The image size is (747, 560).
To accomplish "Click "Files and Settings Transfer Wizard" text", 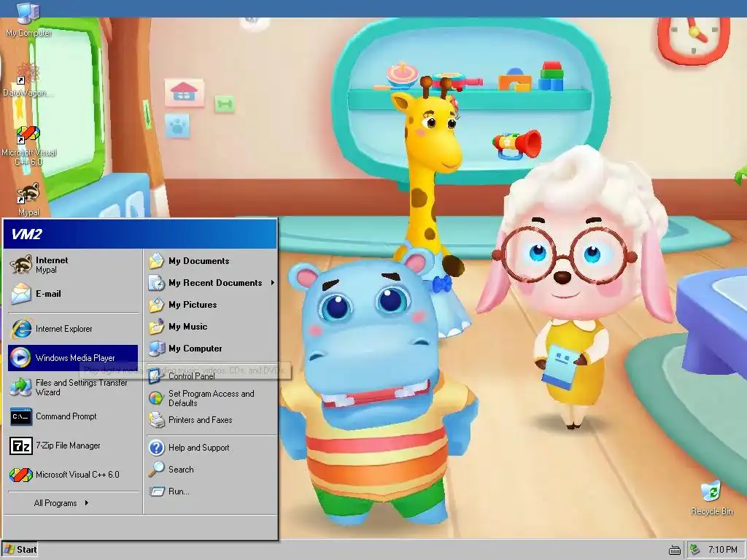I will [x=82, y=388].
